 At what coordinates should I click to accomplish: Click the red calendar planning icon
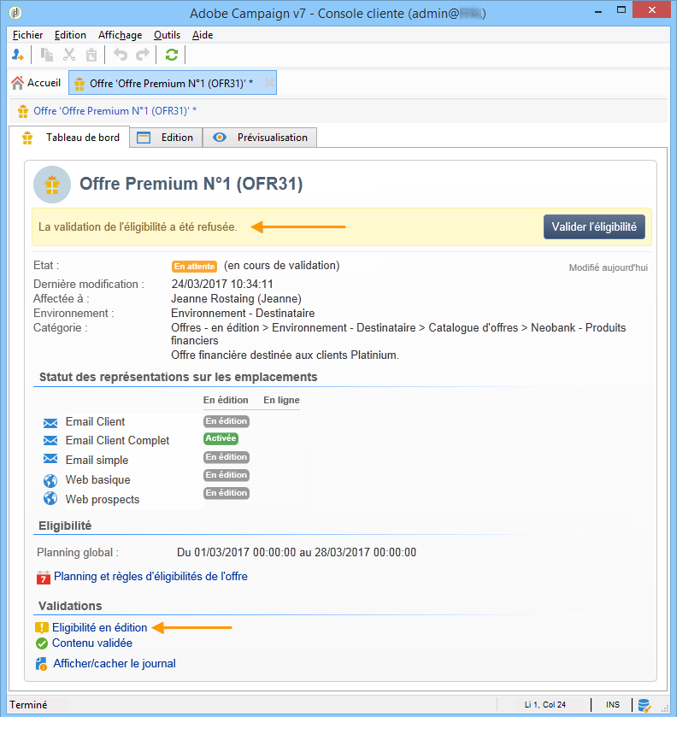(43, 578)
